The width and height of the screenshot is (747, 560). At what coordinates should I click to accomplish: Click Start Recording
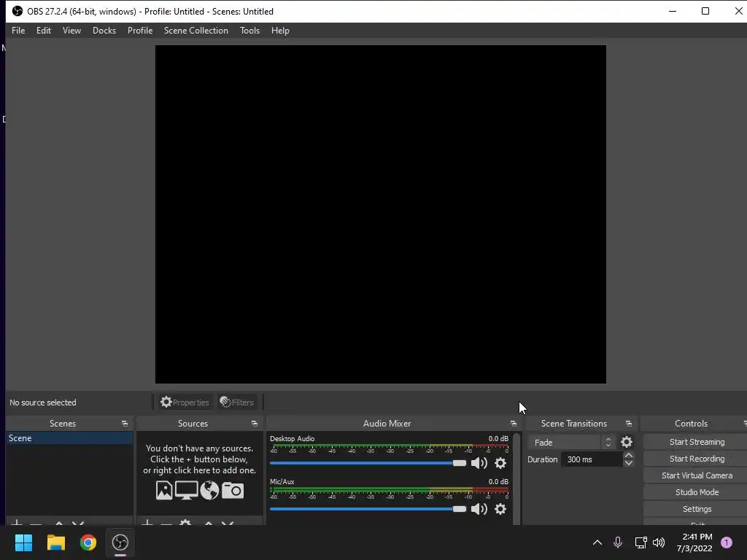click(697, 459)
